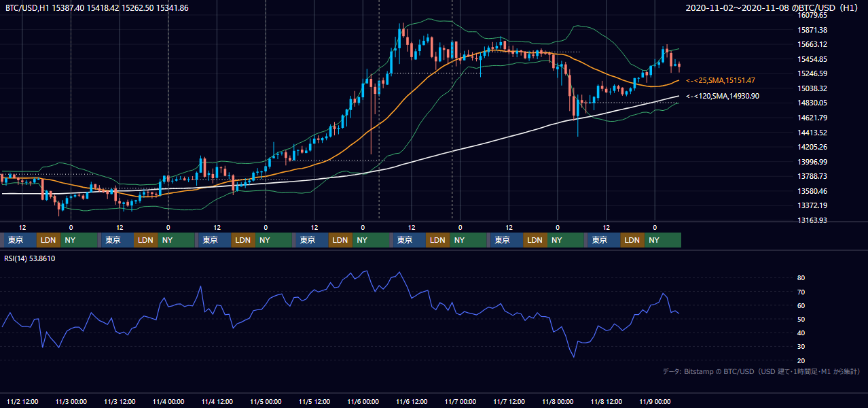Click price axis value 13788.73

[x=812, y=176]
